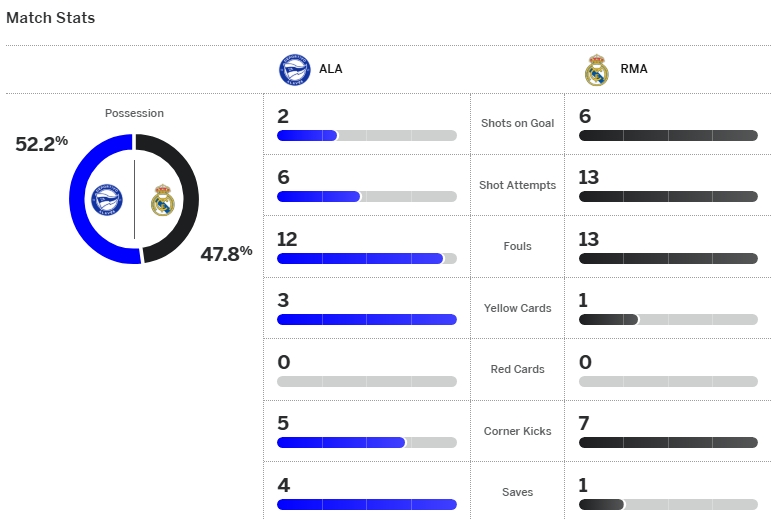Screen dimensions: 778x520
Task: Click the RMA team abbreviation
Action: coord(634,70)
